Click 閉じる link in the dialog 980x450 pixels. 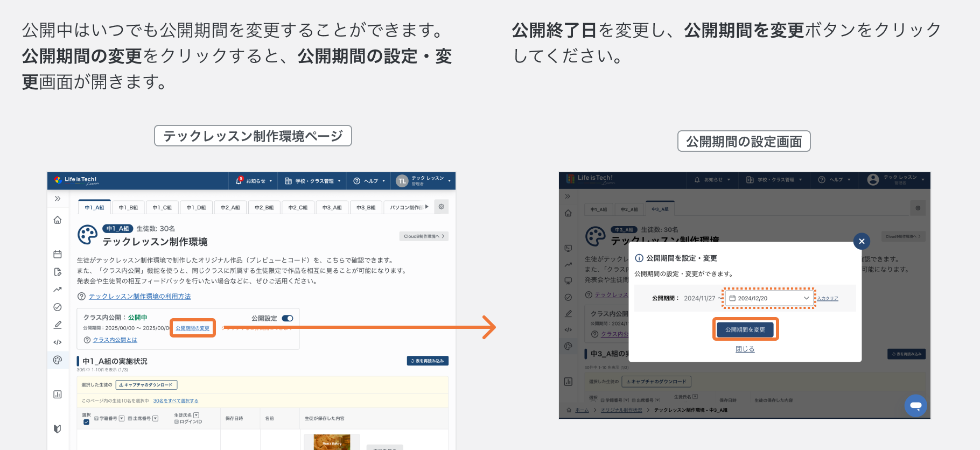[x=745, y=349]
